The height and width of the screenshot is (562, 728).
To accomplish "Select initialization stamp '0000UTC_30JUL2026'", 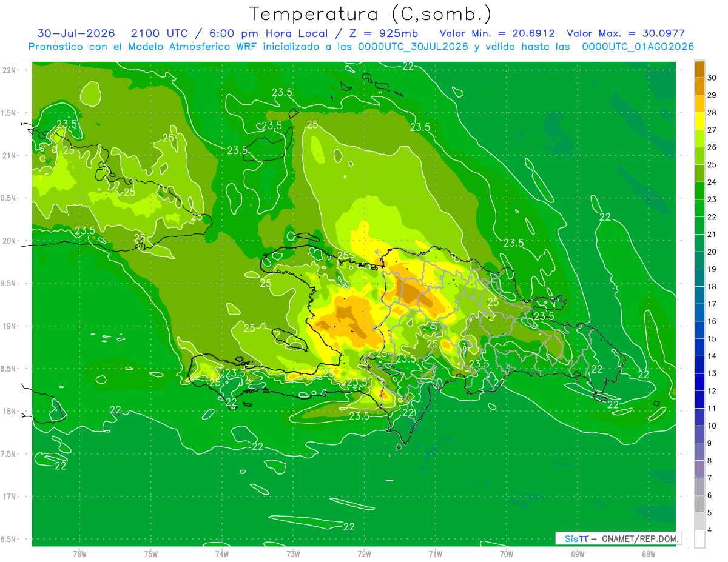I will point(413,47).
